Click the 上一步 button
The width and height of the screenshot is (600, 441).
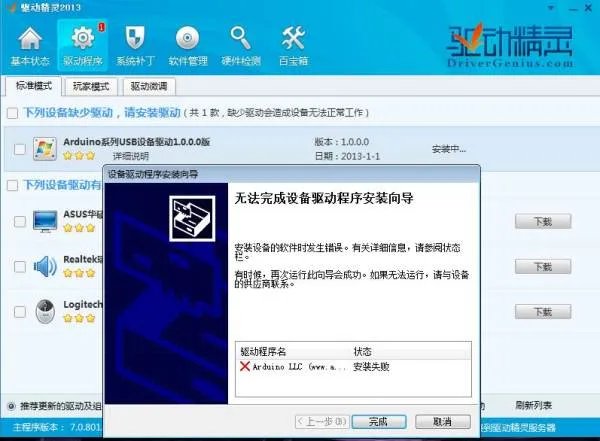click(322, 422)
